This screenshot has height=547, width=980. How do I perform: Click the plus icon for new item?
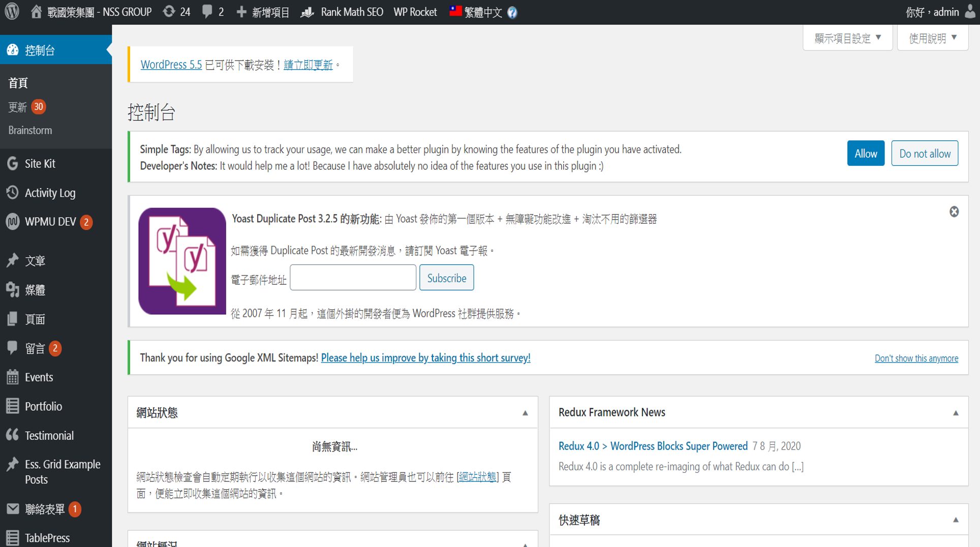point(241,12)
